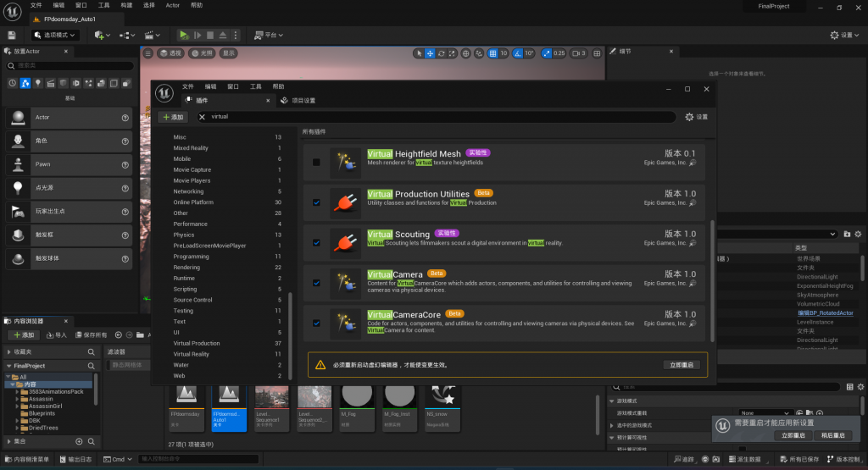
Task: Open the 构建 menu in the main menu bar
Action: [x=127, y=5]
